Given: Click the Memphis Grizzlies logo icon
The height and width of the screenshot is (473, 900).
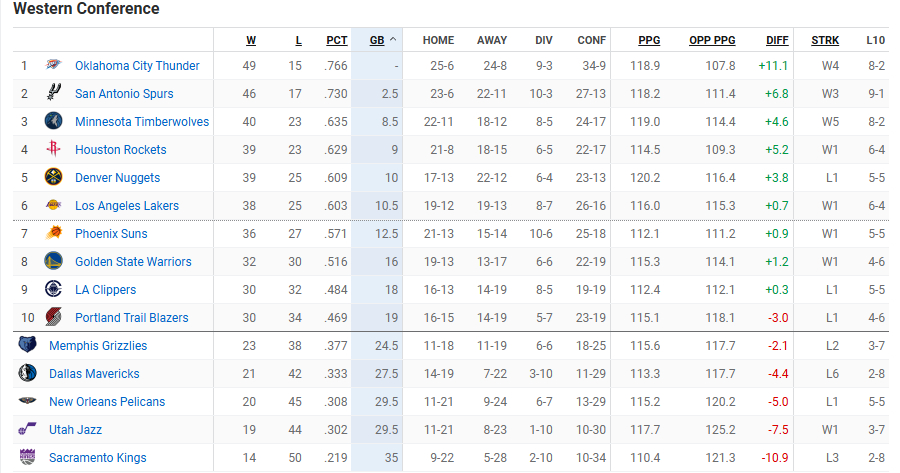Looking at the screenshot, I should (28, 345).
